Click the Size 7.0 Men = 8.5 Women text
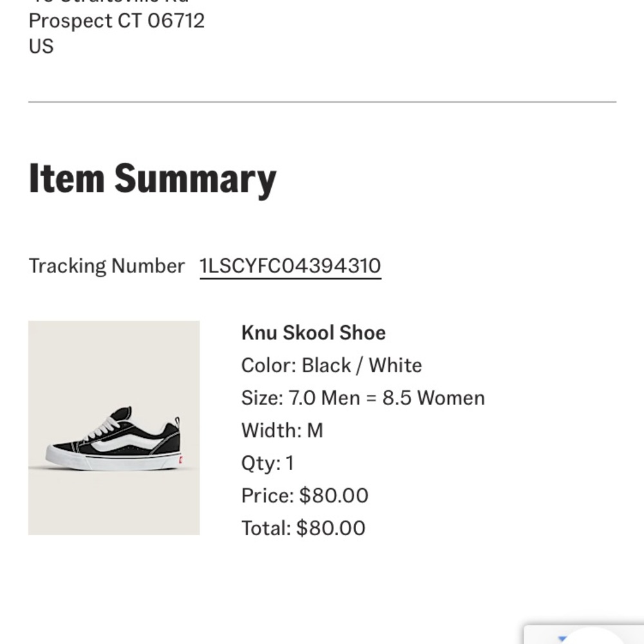Viewport: 644px width, 644px height. [x=363, y=398]
